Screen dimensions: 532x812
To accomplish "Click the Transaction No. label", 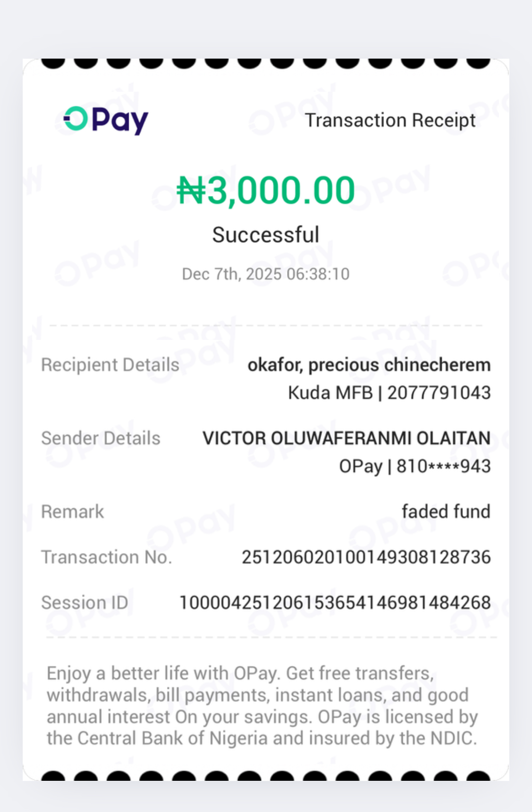I will (x=106, y=557).
